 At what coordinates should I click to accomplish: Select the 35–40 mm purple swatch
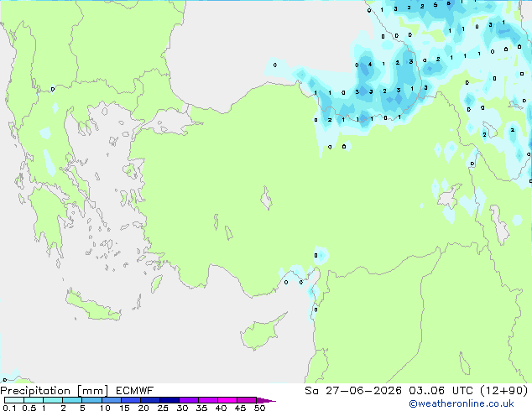[207, 400]
